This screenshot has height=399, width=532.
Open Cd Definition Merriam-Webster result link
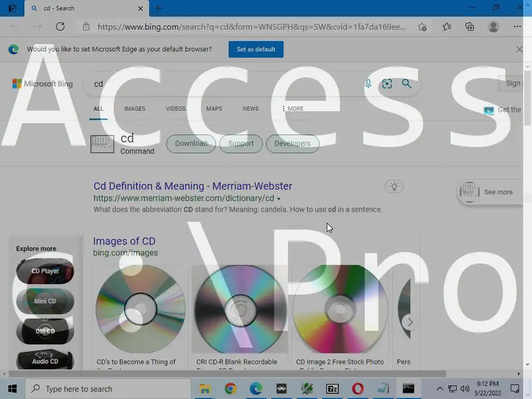[193, 186]
